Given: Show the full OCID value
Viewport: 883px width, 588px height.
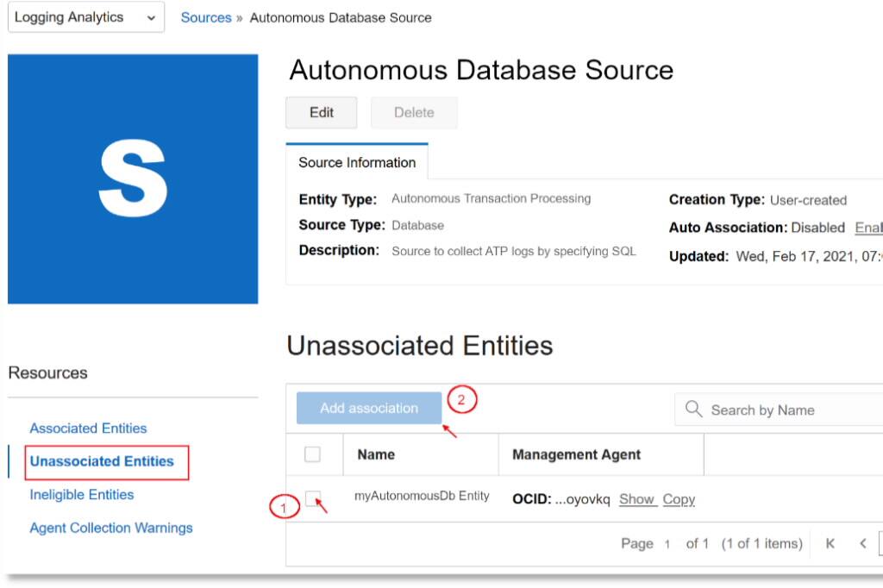Looking at the screenshot, I should pos(638,499).
